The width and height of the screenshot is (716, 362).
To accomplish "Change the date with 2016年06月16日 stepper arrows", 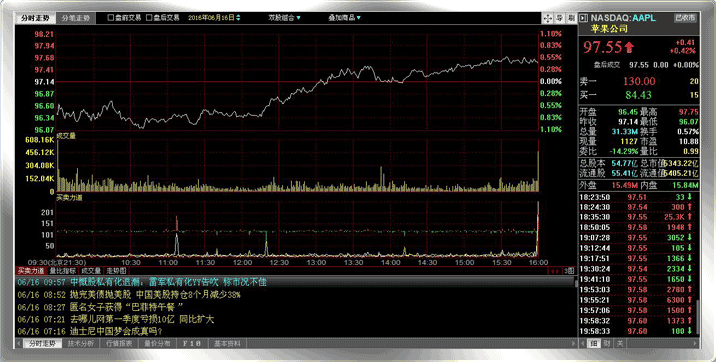I will 238,18.
